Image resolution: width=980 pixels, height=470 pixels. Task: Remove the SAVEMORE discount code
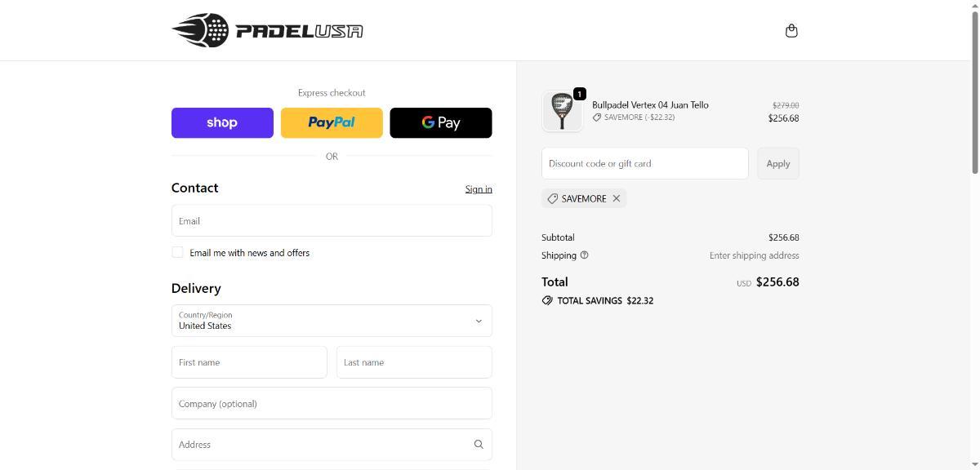point(617,198)
